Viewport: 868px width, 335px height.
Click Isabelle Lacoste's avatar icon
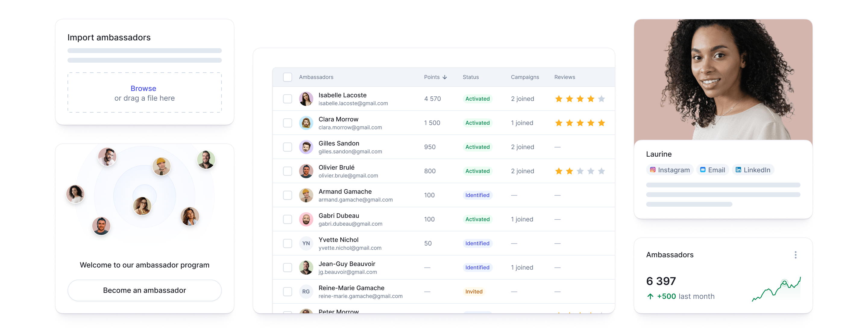306,99
